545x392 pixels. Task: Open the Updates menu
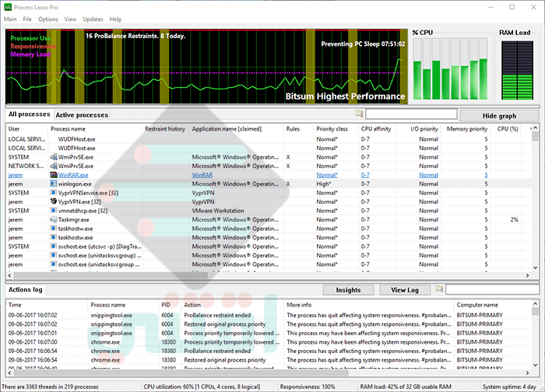[93, 19]
